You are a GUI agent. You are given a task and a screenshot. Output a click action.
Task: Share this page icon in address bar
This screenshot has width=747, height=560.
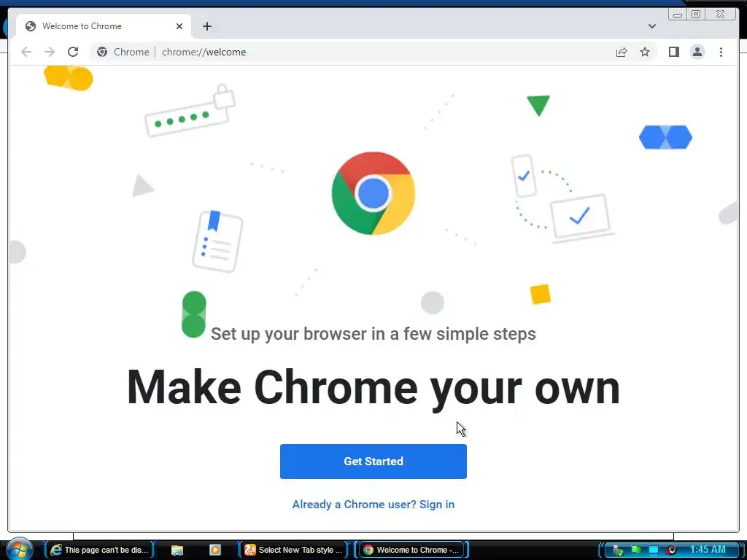[622, 52]
